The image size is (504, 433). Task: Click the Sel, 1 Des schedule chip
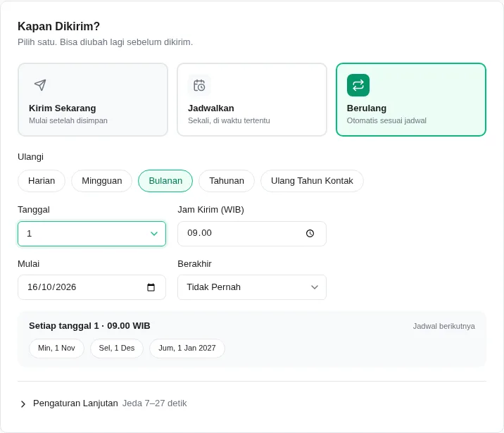pyautogui.click(x=117, y=348)
